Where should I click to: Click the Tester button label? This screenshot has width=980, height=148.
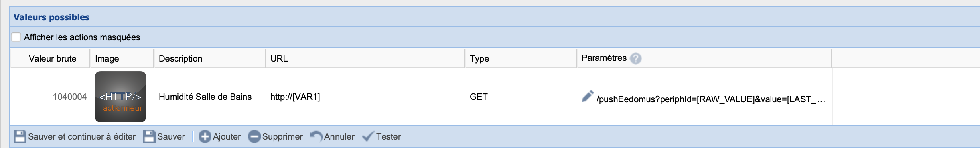click(388, 136)
